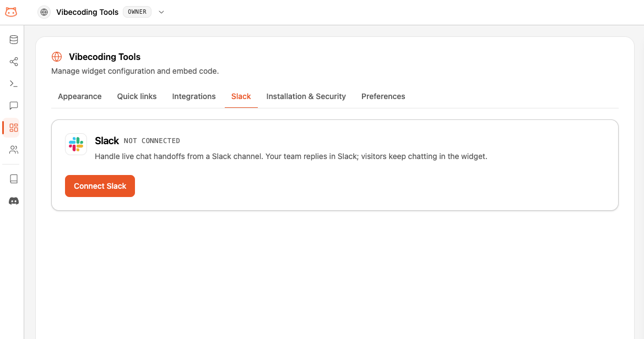Switch to the Appearance tab
The width and height of the screenshot is (644, 339).
tap(80, 96)
